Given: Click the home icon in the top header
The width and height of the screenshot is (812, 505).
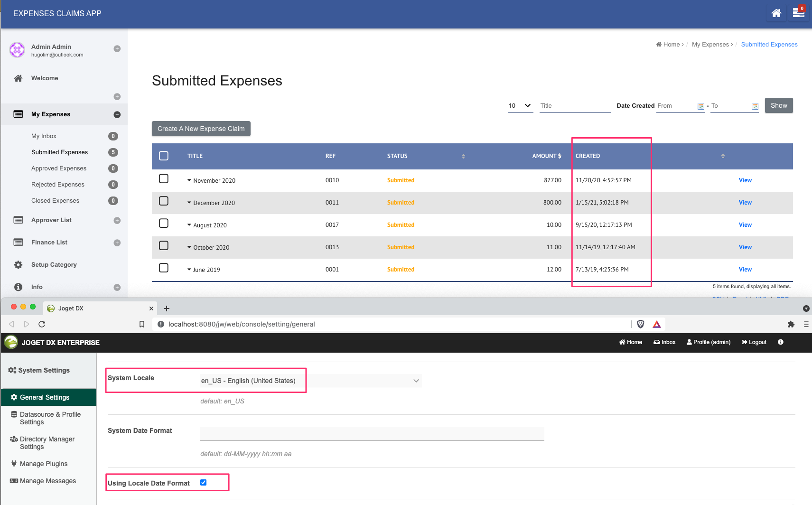Looking at the screenshot, I should 776,13.
